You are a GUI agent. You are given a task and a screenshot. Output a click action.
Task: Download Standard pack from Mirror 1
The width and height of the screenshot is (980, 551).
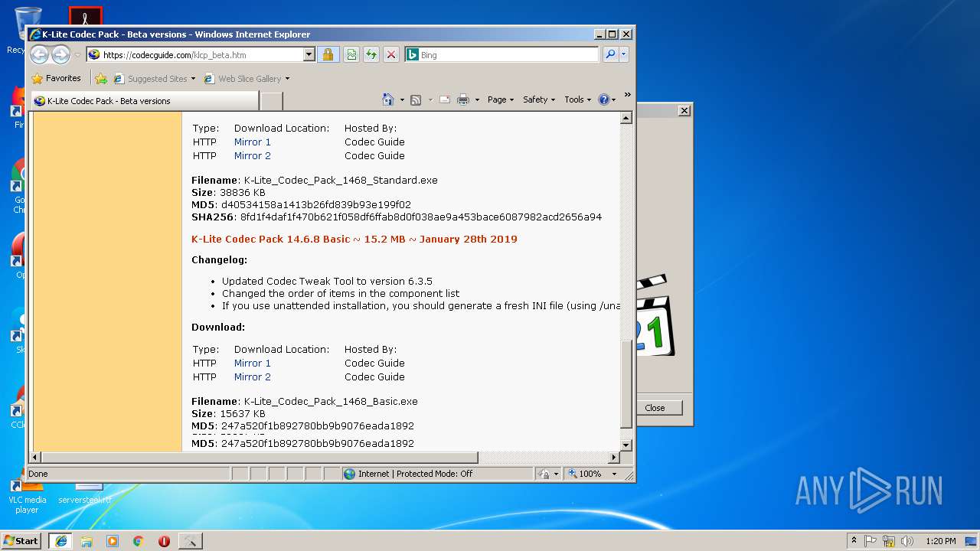[253, 142]
